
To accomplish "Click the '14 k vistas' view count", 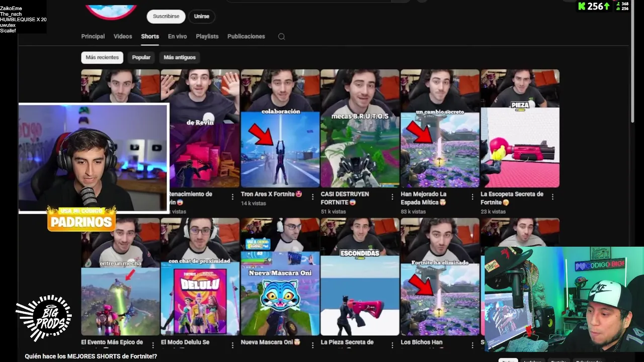I will pyautogui.click(x=254, y=203).
